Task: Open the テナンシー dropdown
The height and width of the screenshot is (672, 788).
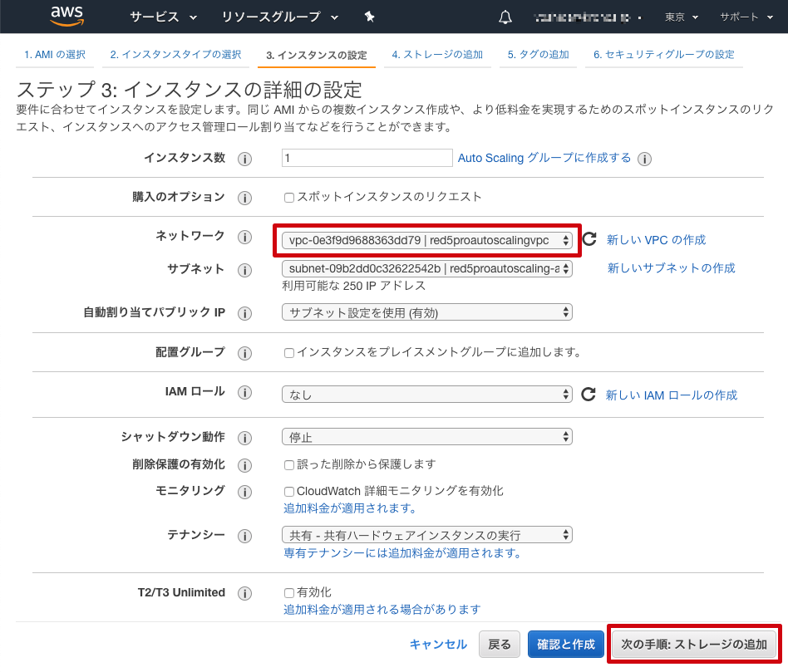Action: pos(427,534)
